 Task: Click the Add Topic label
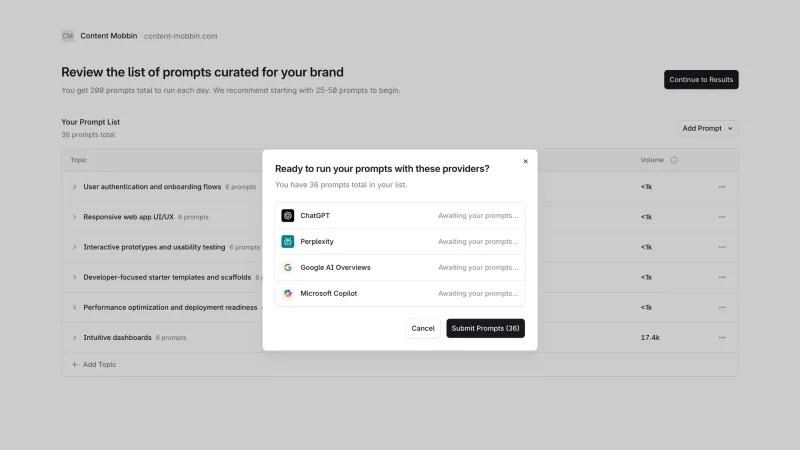coord(99,364)
